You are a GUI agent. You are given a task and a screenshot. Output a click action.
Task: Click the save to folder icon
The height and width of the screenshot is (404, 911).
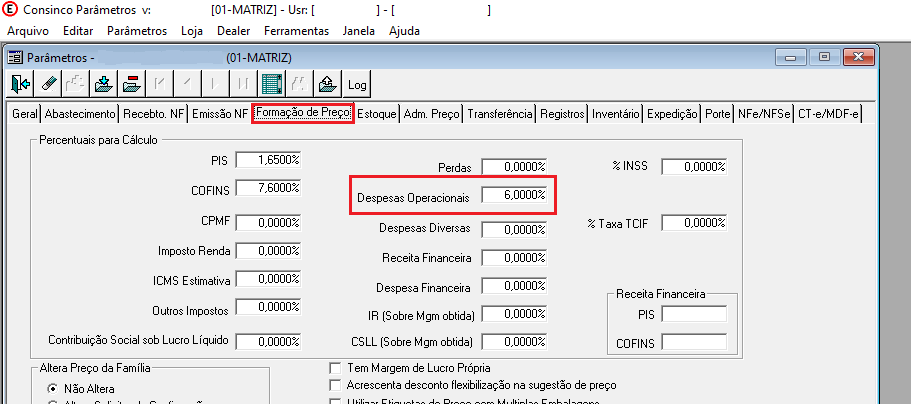(x=105, y=84)
